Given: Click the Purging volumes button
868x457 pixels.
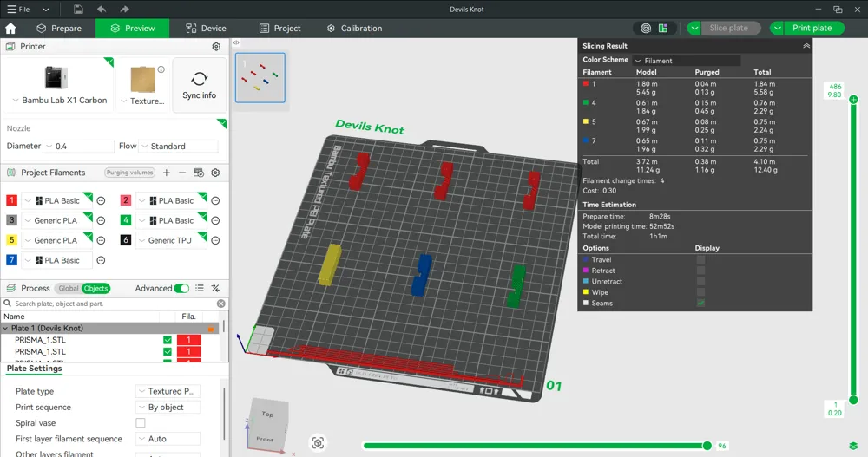Looking at the screenshot, I should click(x=129, y=173).
